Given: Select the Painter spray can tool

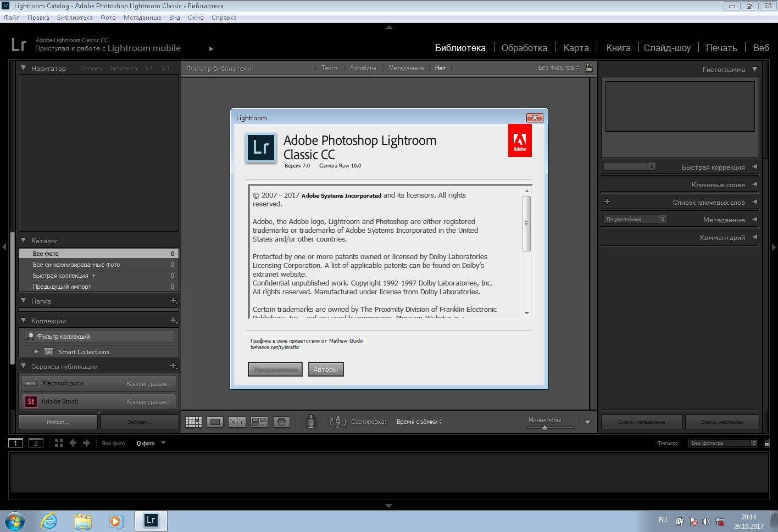Looking at the screenshot, I should (x=311, y=422).
